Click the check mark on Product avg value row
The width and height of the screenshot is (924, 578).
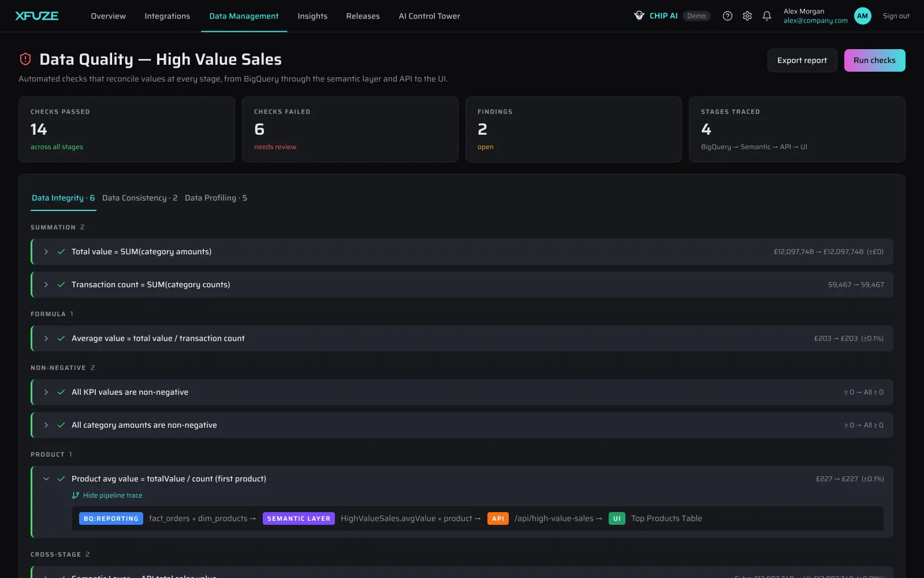[x=61, y=479]
